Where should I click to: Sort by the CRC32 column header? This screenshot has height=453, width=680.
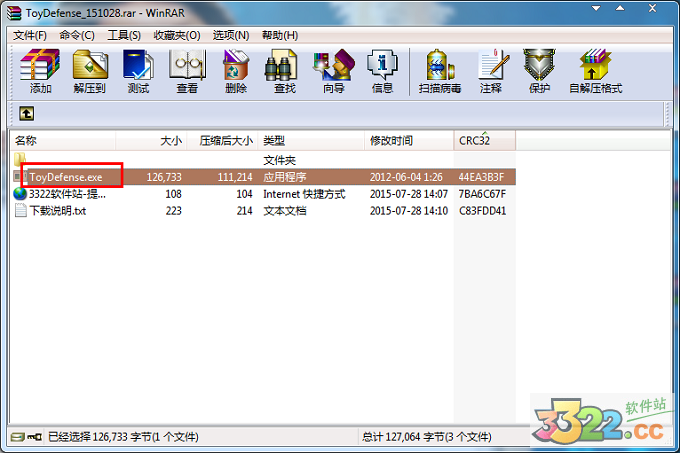point(485,140)
